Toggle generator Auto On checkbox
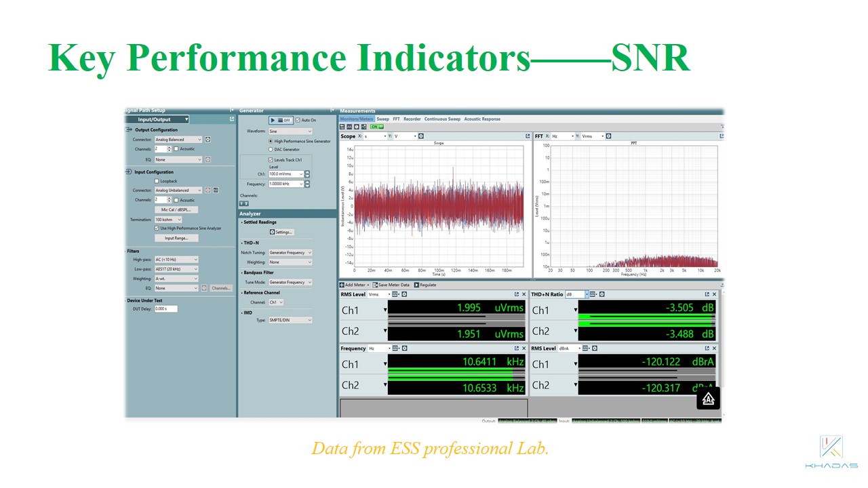Viewport: 868px width, 488px height. tap(298, 120)
